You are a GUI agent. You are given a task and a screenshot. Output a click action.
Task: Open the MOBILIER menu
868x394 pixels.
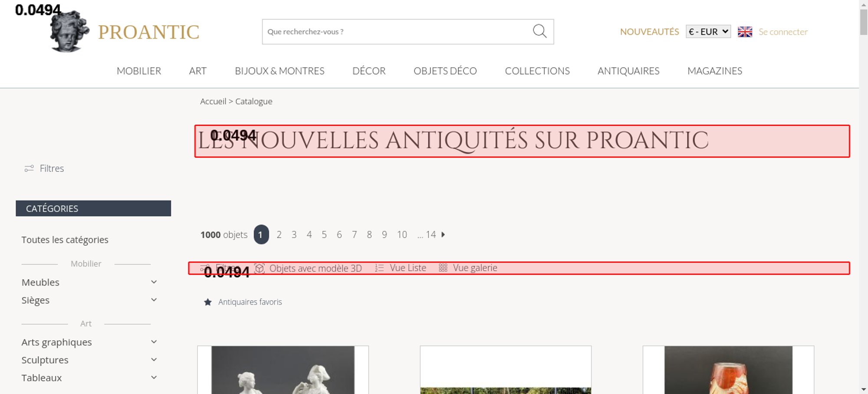click(139, 71)
